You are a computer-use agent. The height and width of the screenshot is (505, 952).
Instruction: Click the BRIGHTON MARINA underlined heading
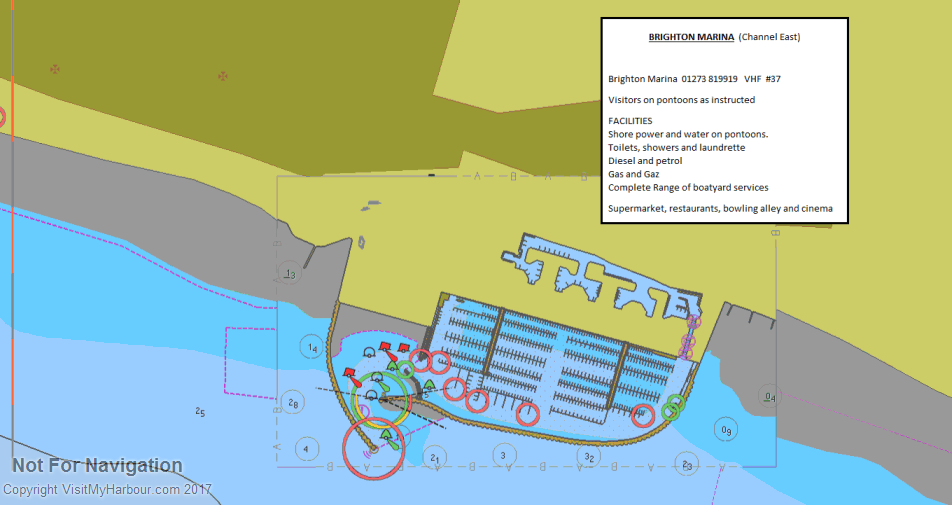pos(691,37)
